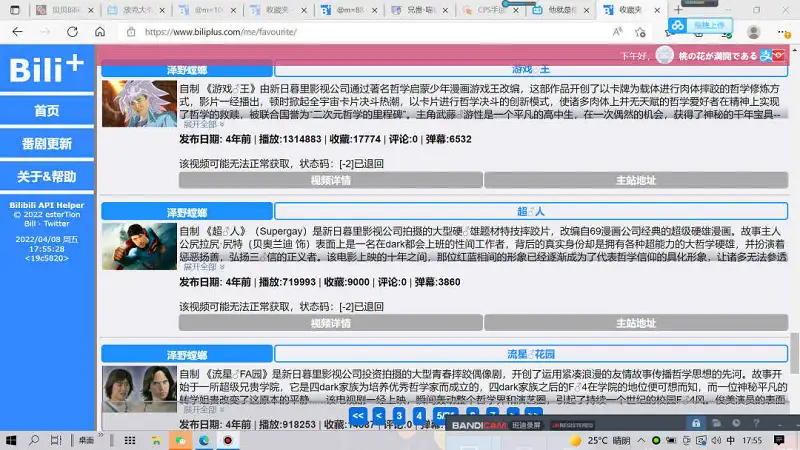Show hidden system tray icons
800x450 pixels.
pos(641,440)
